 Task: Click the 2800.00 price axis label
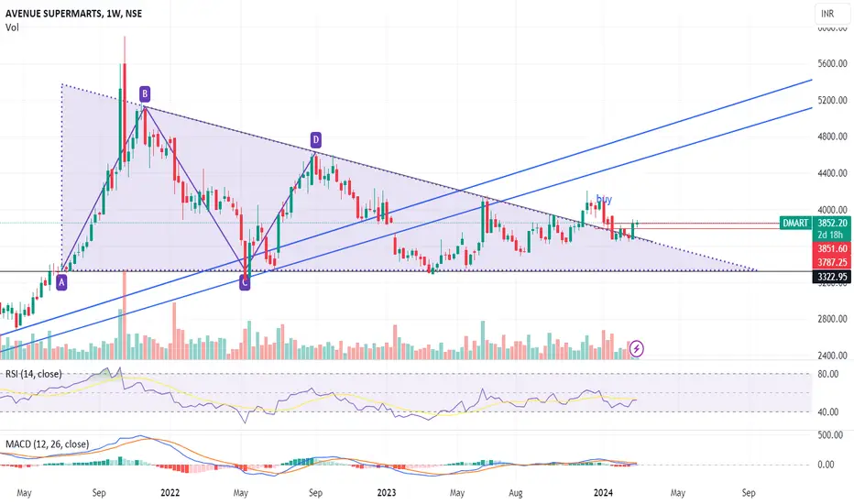click(x=832, y=319)
